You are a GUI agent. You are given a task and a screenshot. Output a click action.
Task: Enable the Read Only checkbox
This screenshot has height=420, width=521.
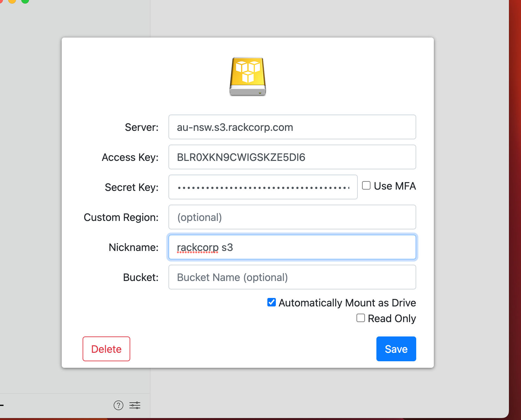pos(361,318)
